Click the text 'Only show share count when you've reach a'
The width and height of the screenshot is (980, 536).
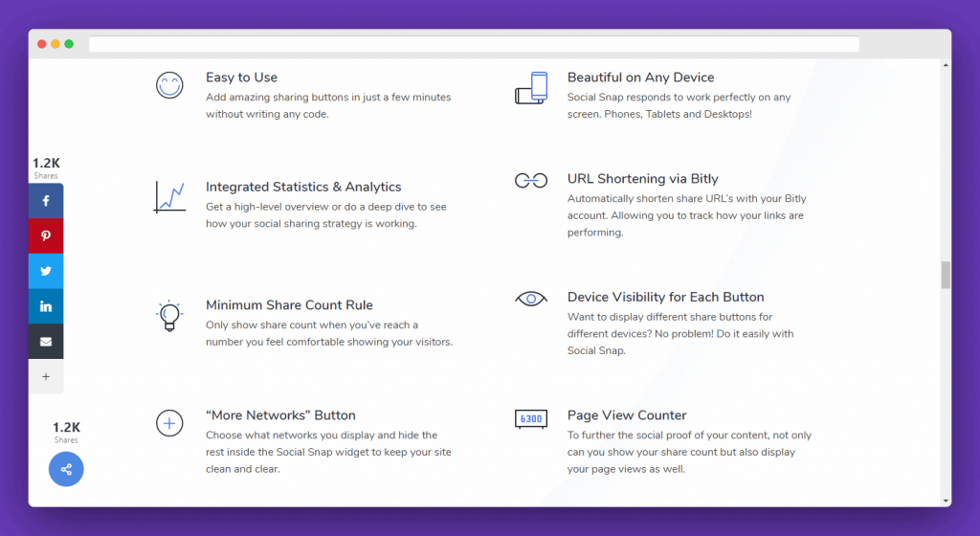pyautogui.click(x=312, y=324)
